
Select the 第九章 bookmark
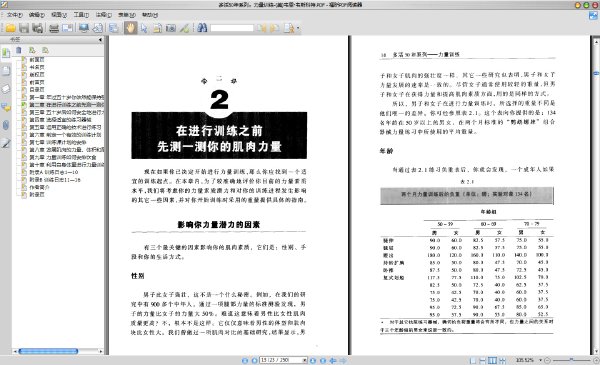(x=63, y=157)
